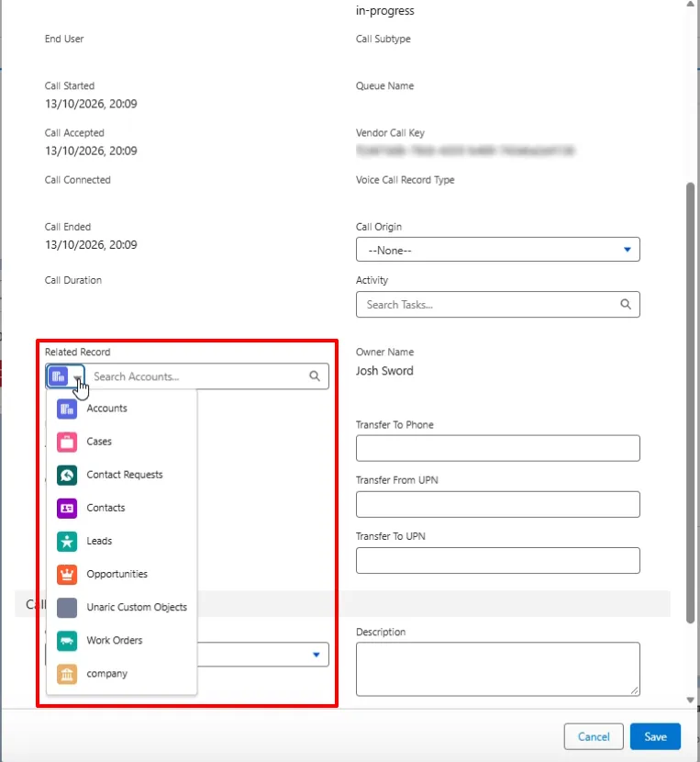Select Work Orders entry
The image size is (700, 762).
[121, 641]
